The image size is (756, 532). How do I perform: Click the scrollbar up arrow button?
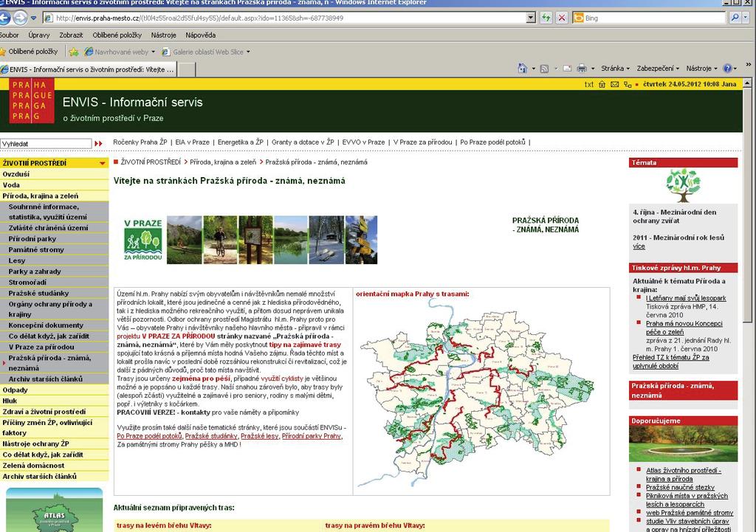coord(747,83)
